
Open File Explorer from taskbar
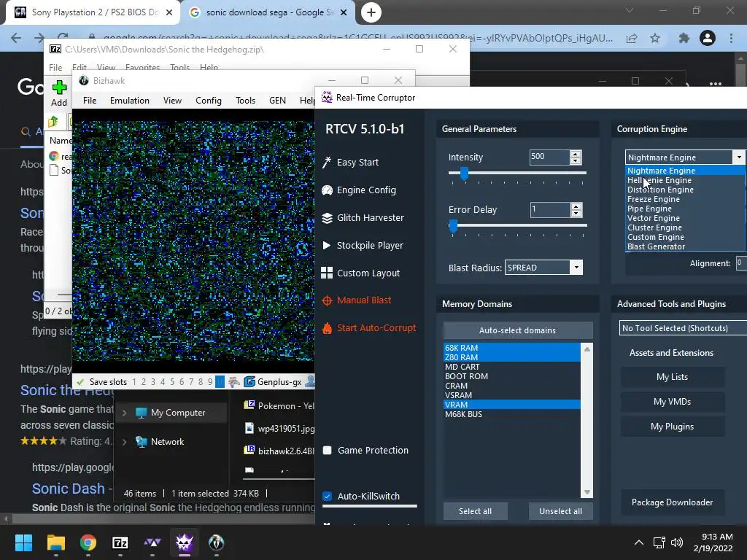tap(55, 542)
